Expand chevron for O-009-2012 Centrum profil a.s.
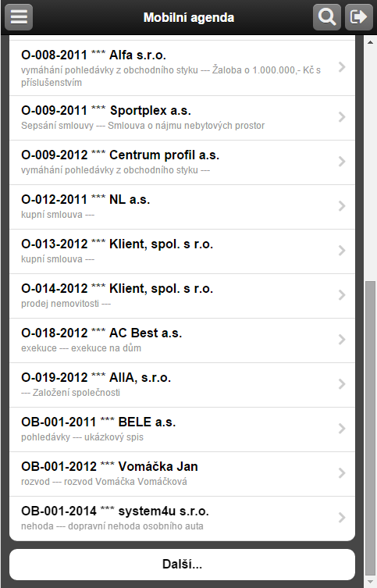377x588 pixels. pyautogui.click(x=342, y=162)
